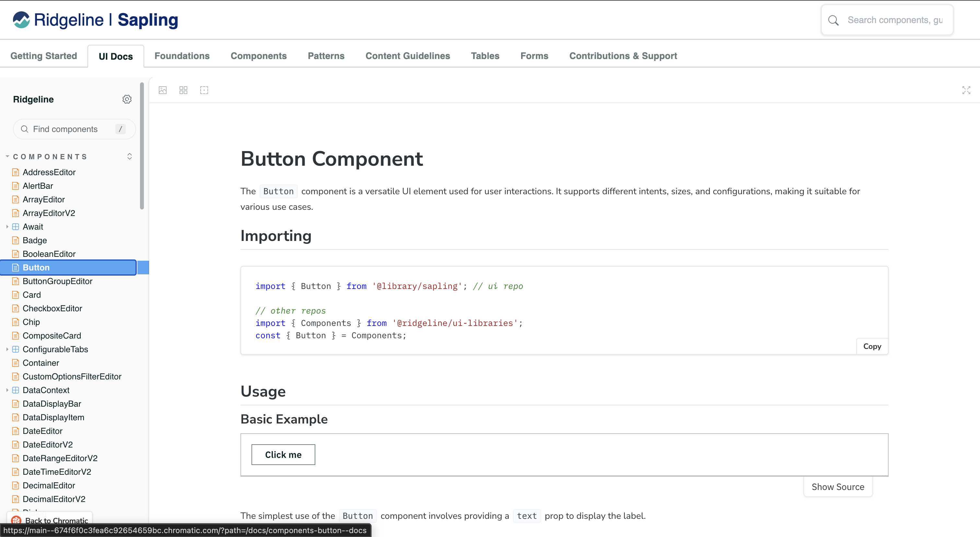The image size is (980, 537).
Task: Select DecimalEditorV2 in the sidebar
Action: pyautogui.click(x=54, y=499)
